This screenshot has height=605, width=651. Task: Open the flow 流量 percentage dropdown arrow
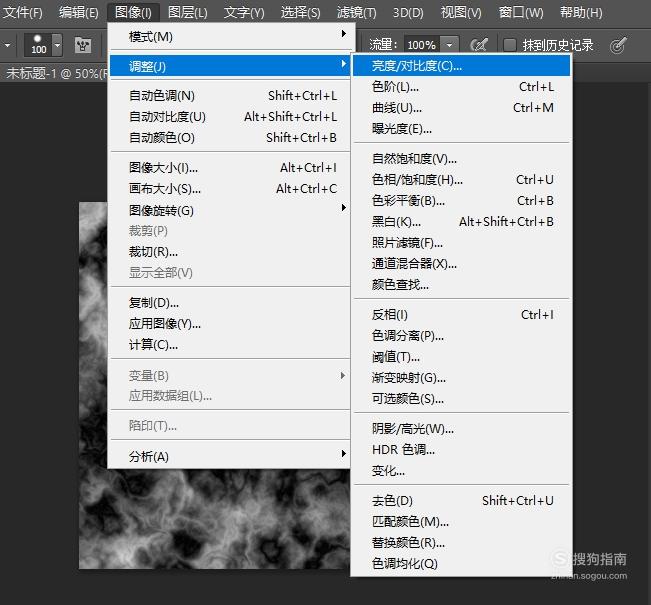pyautogui.click(x=450, y=44)
